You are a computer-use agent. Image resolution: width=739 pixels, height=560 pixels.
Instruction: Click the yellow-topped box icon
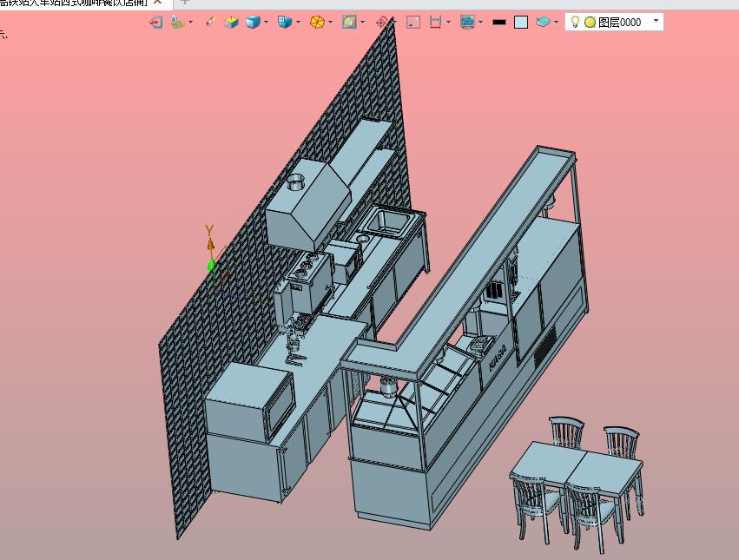[231, 22]
